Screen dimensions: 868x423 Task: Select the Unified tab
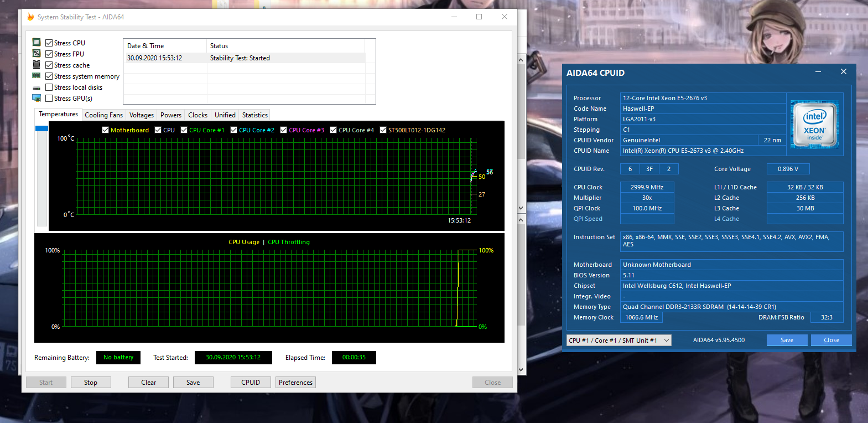(x=225, y=115)
